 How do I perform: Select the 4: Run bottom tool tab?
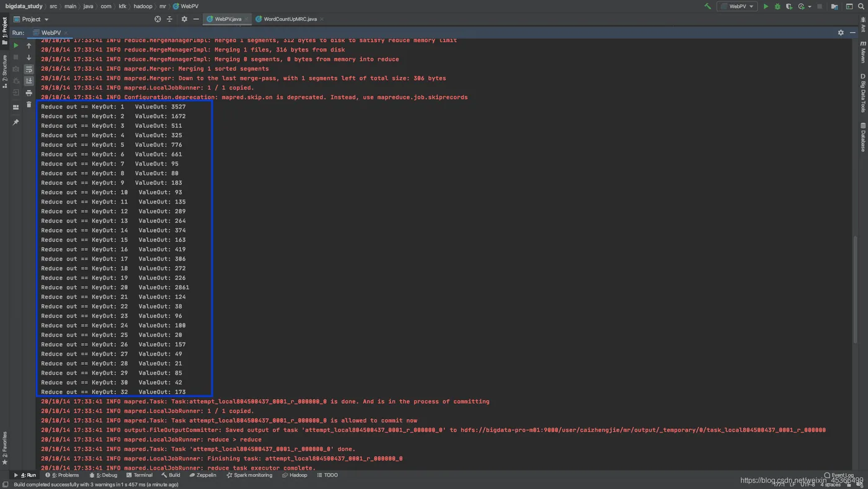point(25,475)
